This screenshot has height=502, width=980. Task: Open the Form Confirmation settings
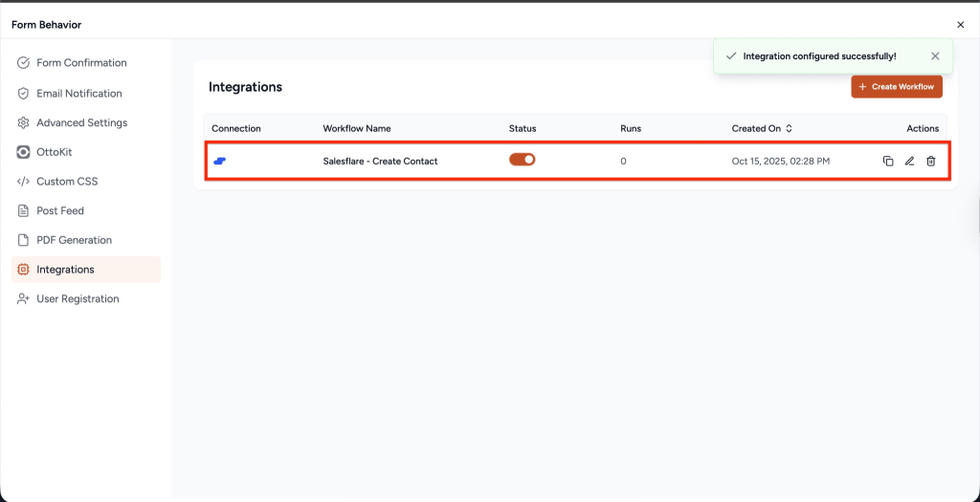[81, 63]
